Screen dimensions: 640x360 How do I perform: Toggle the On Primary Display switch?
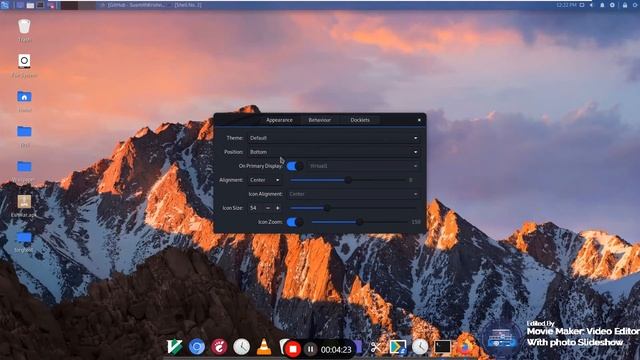pos(295,166)
